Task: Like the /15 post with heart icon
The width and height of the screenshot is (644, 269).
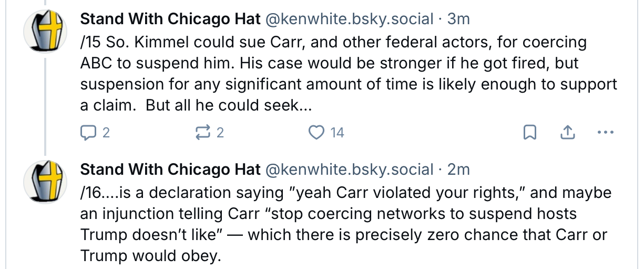Action: click(x=316, y=133)
